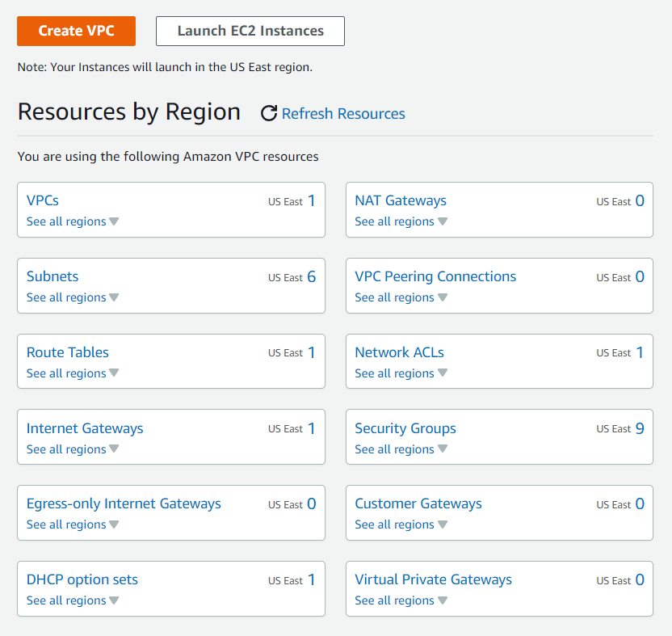Viewport: 672px width, 636px height.
Task: Expand See all regions under VPC Peering Connections
Action: (x=401, y=297)
